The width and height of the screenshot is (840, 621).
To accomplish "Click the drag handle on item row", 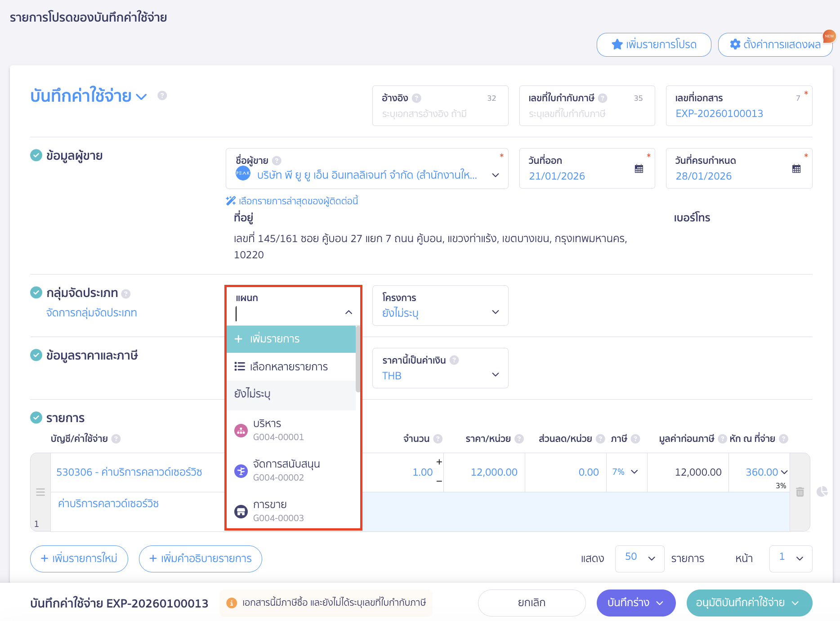I will pyautogui.click(x=40, y=492).
